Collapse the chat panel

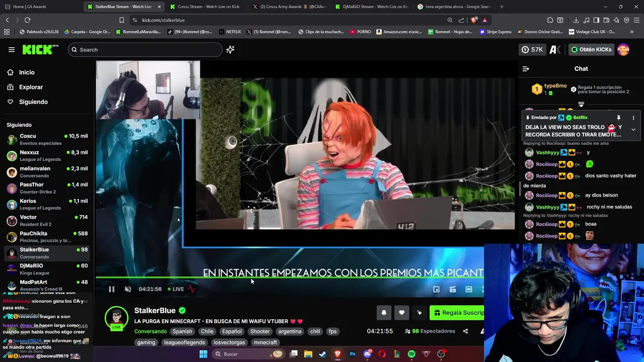[x=526, y=69]
